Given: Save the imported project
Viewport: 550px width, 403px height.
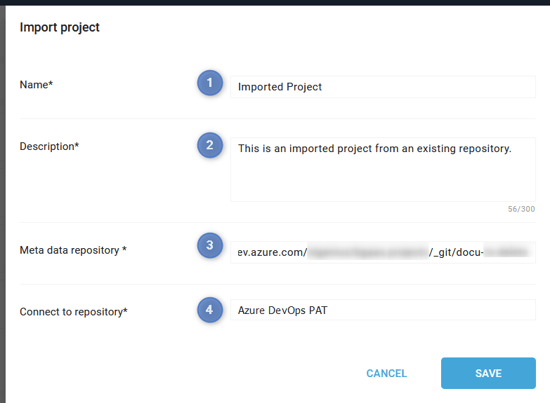Looking at the screenshot, I should coord(488,373).
